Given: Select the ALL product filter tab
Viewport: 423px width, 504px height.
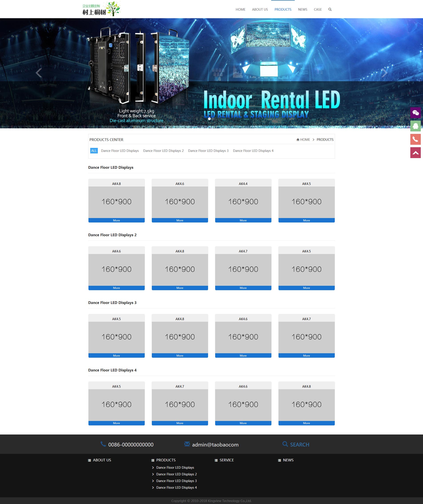Looking at the screenshot, I should click(x=94, y=151).
